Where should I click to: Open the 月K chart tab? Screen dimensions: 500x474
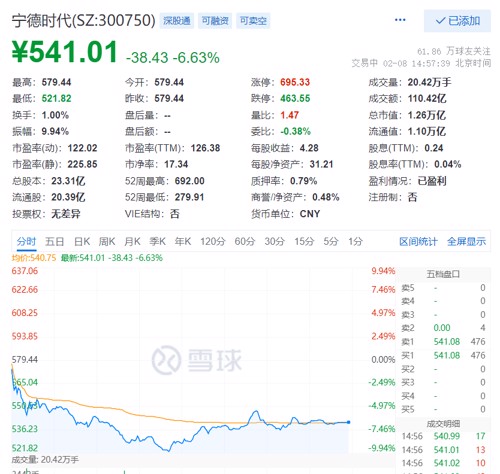132,241
